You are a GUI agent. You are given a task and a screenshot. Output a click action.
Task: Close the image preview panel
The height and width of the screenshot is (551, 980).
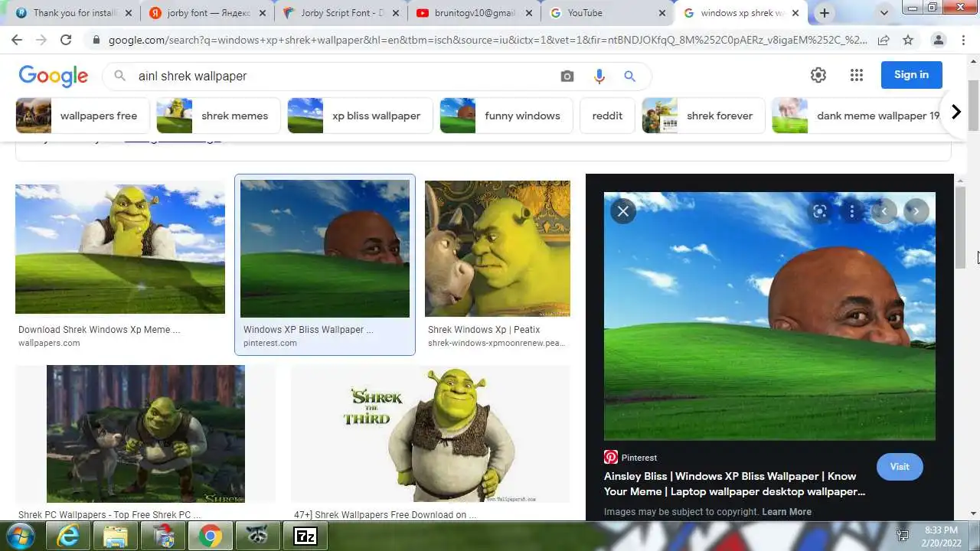click(x=623, y=211)
